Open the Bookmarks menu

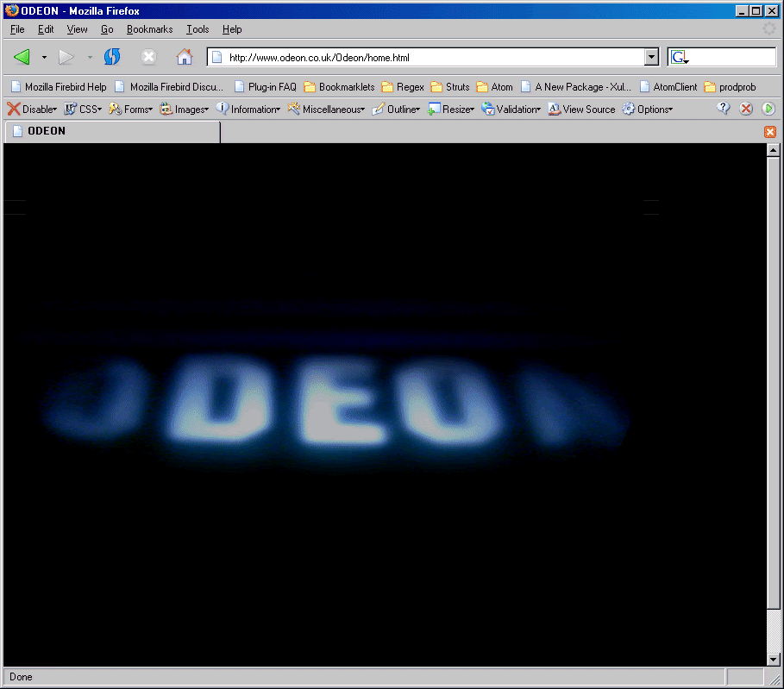click(149, 28)
